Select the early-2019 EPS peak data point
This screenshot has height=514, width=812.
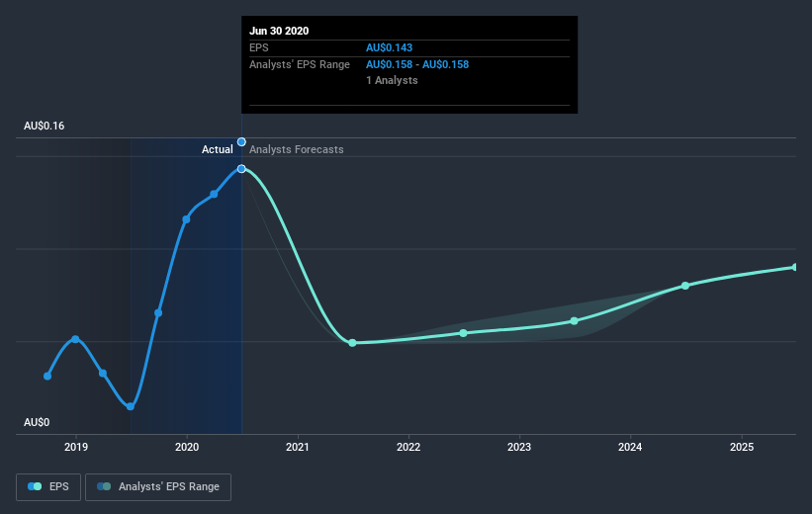[75, 339]
